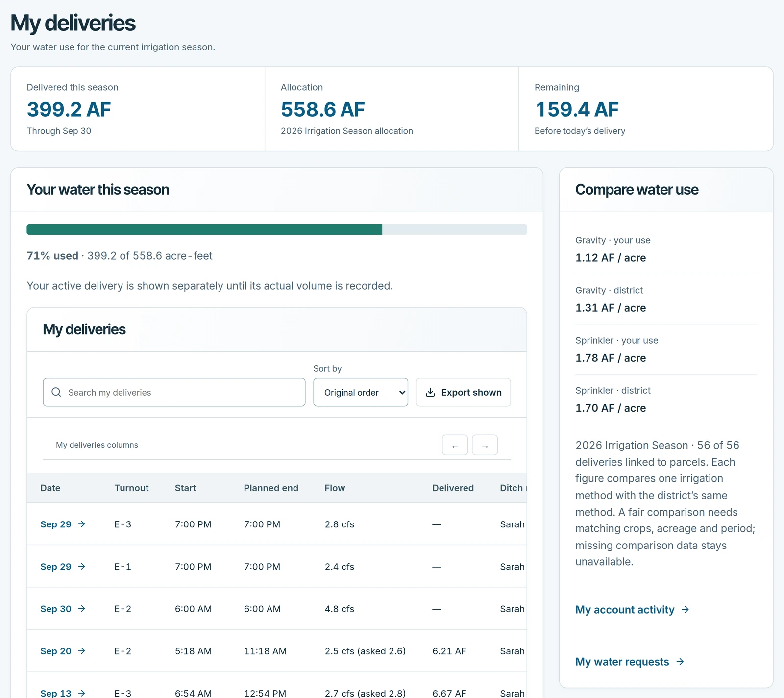Click the 558.6 AF allocation value
This screenshot has width=784, height=698.
click(x=323, y=109)
